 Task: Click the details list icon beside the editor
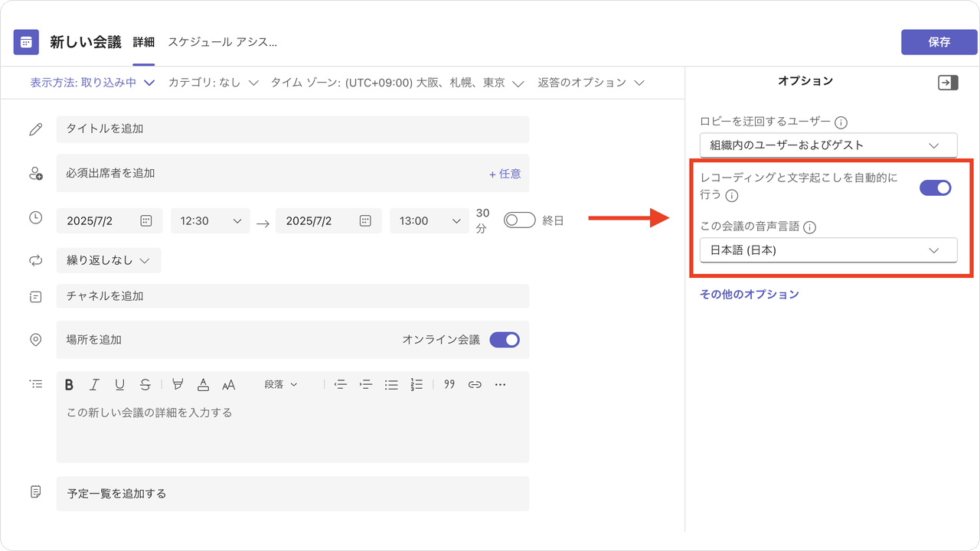35,383
